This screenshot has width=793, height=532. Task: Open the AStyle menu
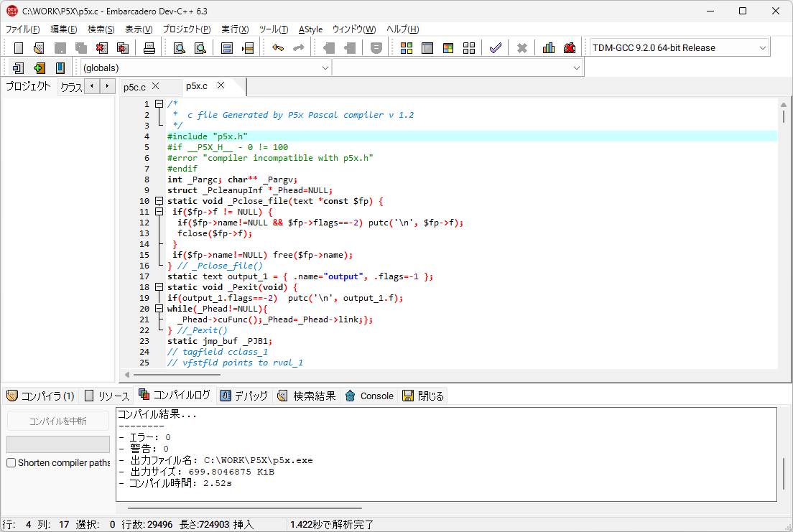click(310, 29)
